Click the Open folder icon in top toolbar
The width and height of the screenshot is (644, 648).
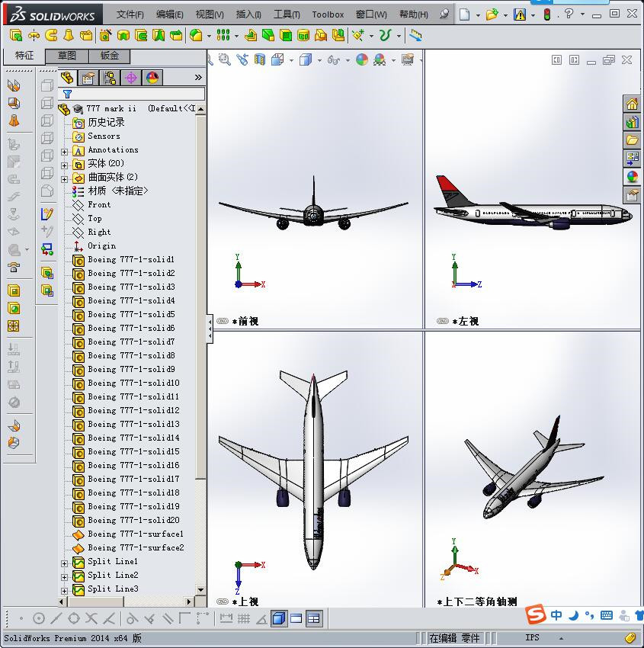coord(492,14)
